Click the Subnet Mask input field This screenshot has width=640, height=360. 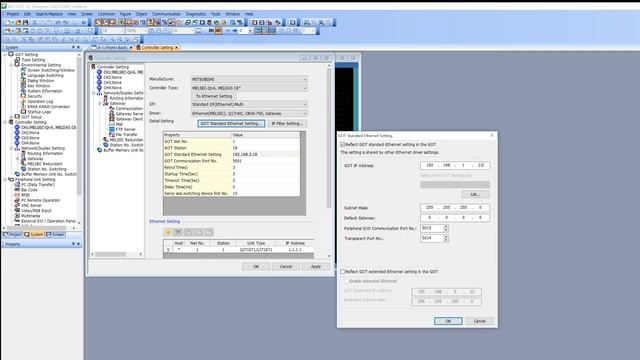[x=455, y=208]
